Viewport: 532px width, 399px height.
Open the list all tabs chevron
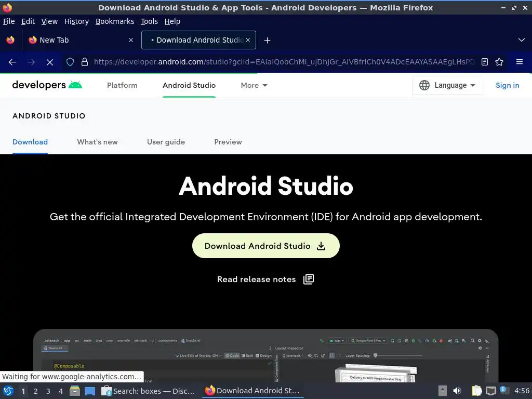(x=522, y=40)
